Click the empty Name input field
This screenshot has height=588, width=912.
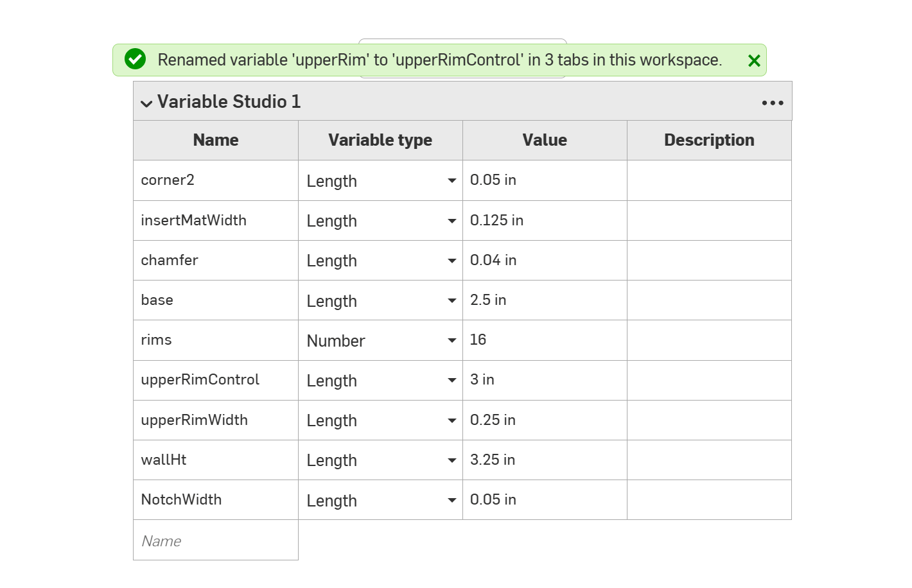pyautogui.click(x=215, y=540)
